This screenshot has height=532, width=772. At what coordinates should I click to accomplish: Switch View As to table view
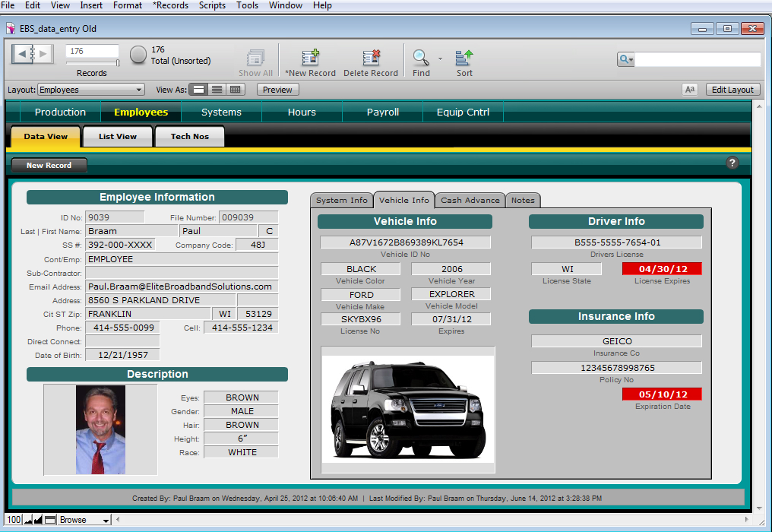235,90
